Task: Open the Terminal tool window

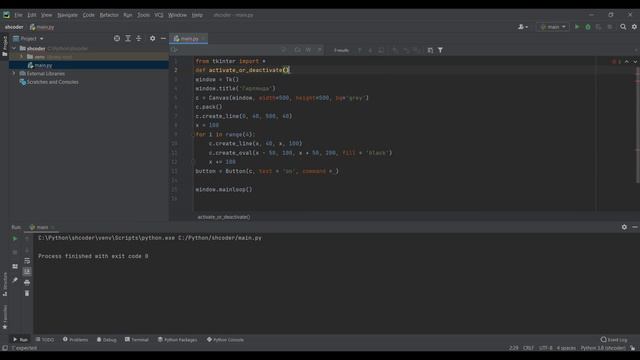Action: click(x=137, y=340)
